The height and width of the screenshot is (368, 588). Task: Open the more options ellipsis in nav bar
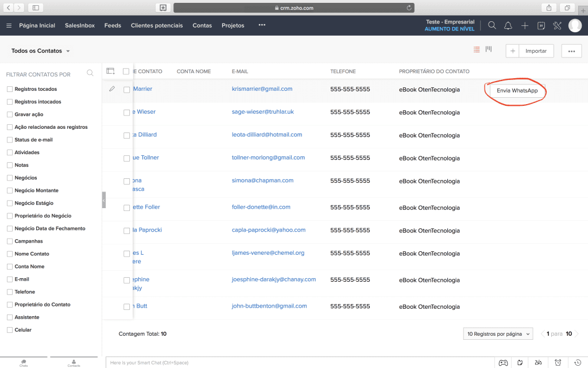coord(262,25)
